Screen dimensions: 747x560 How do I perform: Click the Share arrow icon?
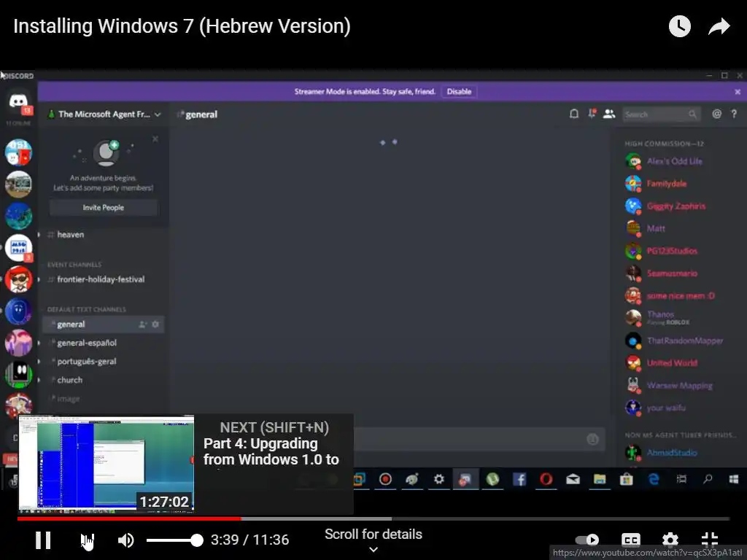(719, 26)
